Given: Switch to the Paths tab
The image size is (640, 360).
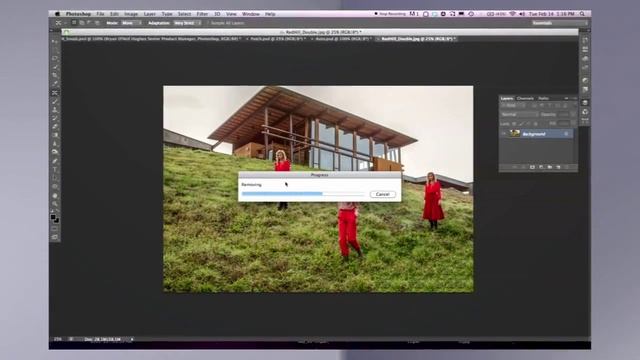Looking at the screenshot, I should point(543,98).
